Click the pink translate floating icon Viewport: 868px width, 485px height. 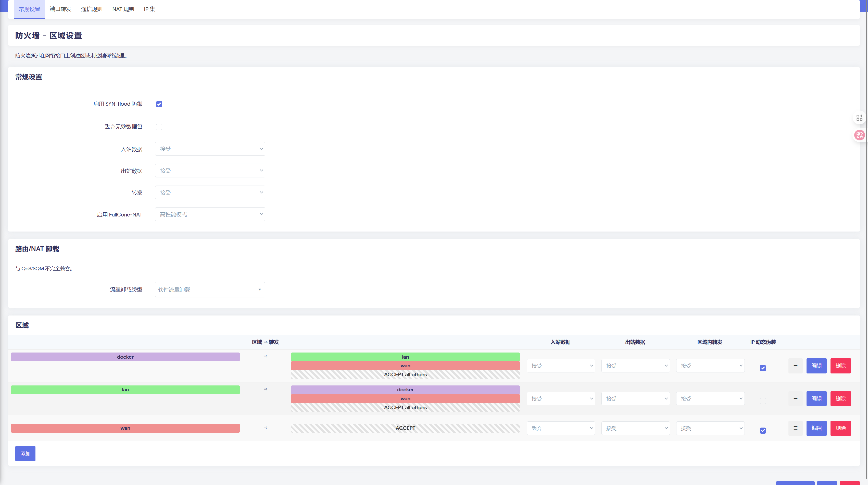click(859, 135)
